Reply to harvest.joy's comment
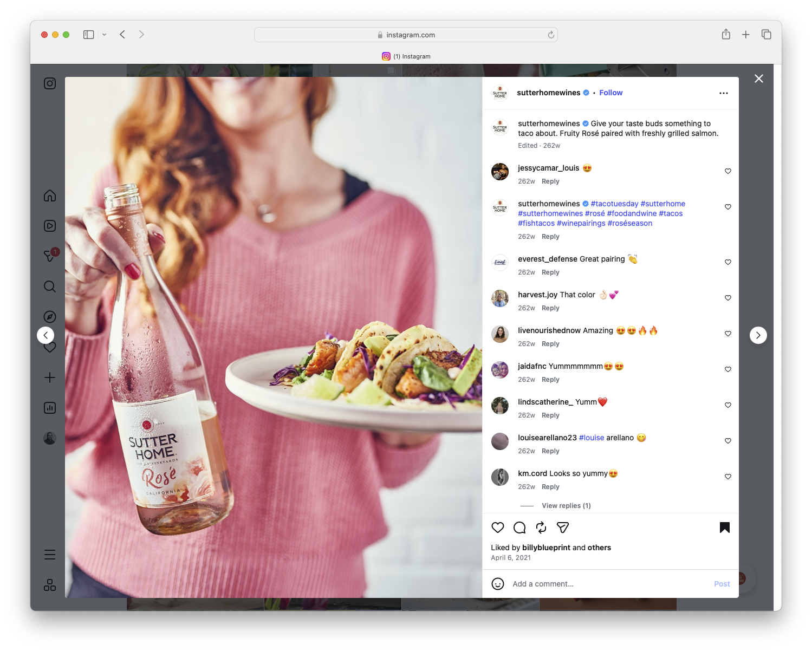Viewport: 812px width, 651px height. [x=550, y=308]
